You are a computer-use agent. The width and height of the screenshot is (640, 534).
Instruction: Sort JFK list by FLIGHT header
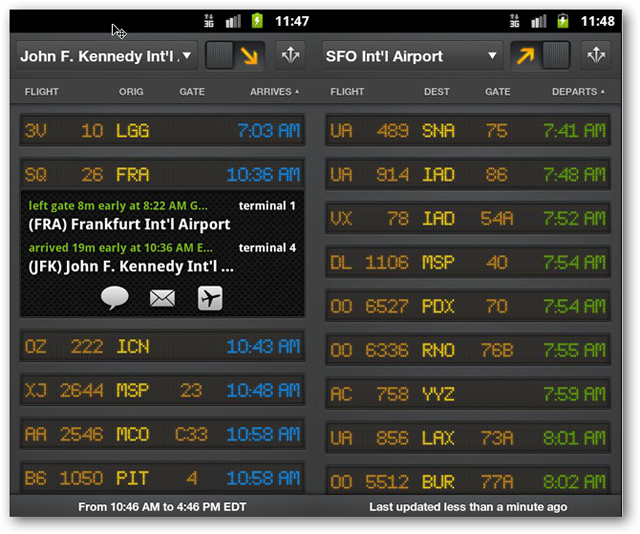(x=42, y=91)
